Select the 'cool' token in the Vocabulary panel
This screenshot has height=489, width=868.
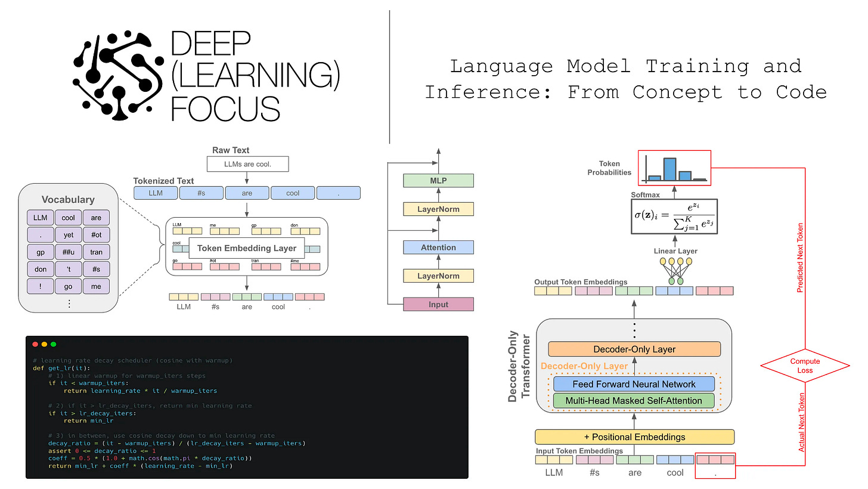click(x=68, y=217)
